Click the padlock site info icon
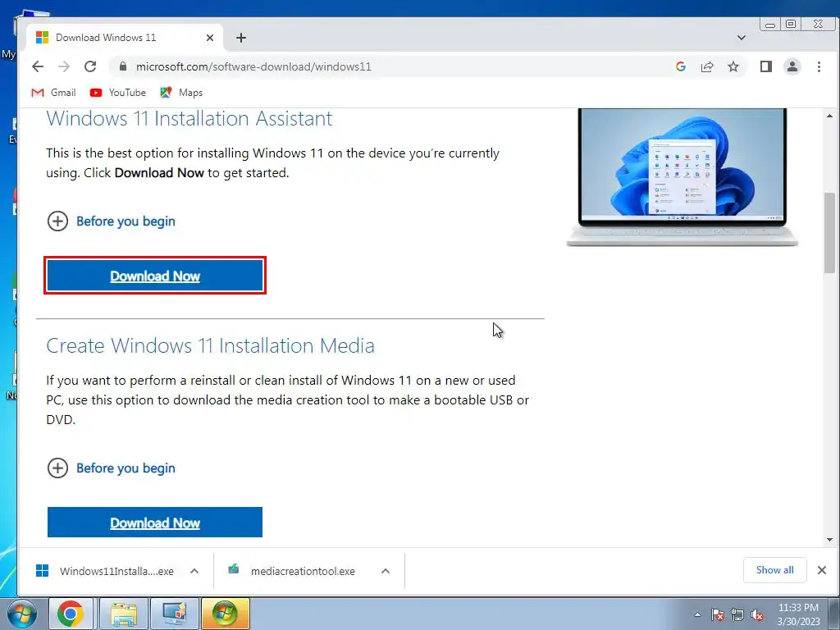 pyautogui.click(x=123, y=66)
